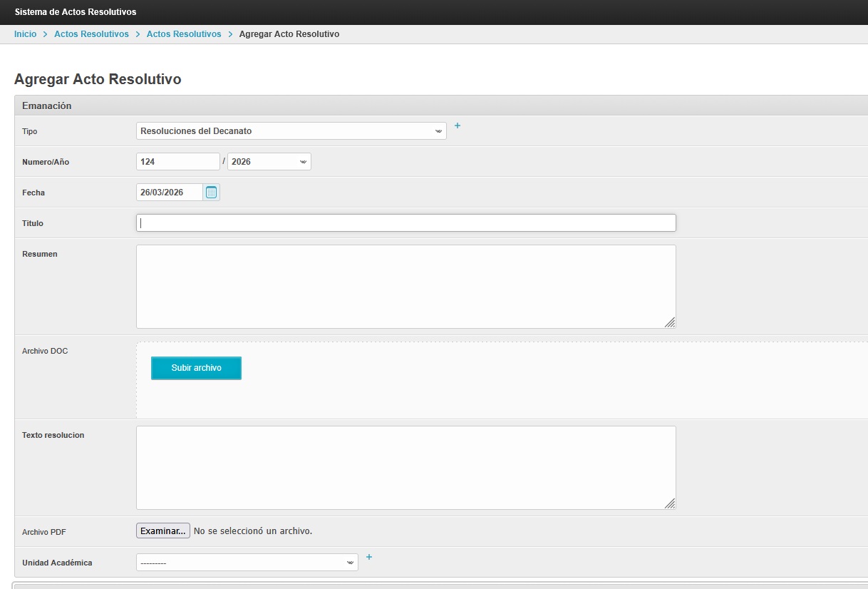Click the plus icon beside Unidad Académica
The height and width of the screenshot is (589, 868).
[x=368, y=557]
